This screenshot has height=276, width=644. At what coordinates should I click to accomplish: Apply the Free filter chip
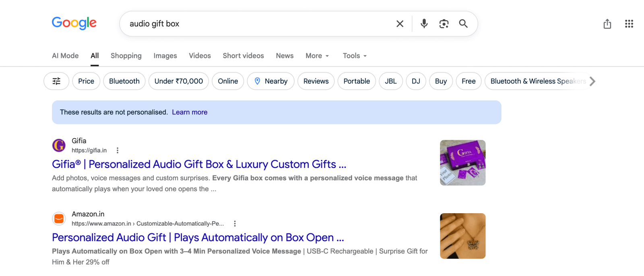coord(469,81)
